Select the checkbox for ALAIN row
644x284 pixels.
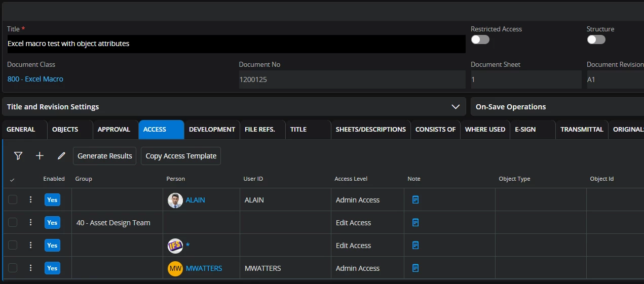click(13, 200)
